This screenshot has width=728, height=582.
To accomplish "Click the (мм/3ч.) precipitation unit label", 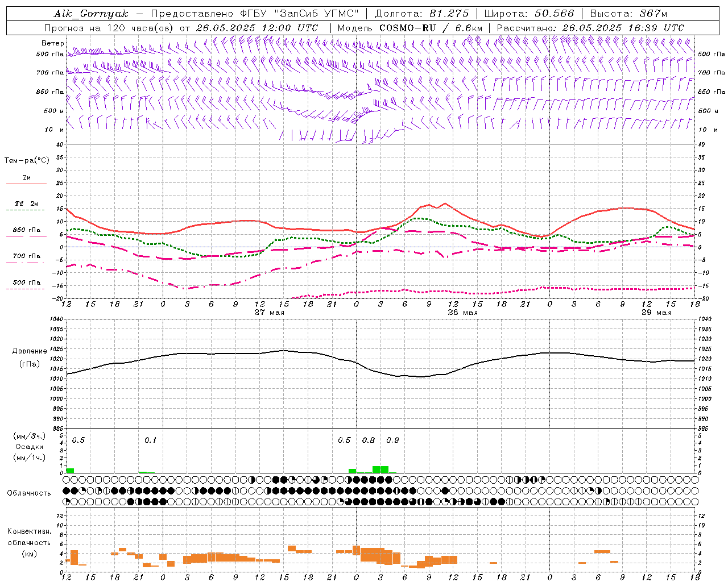I will [29, 436].
